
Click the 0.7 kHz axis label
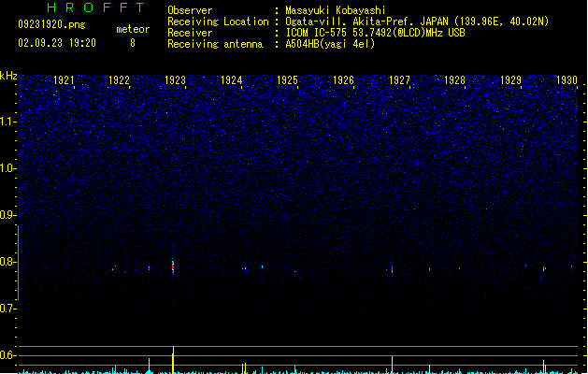(8, 309)
